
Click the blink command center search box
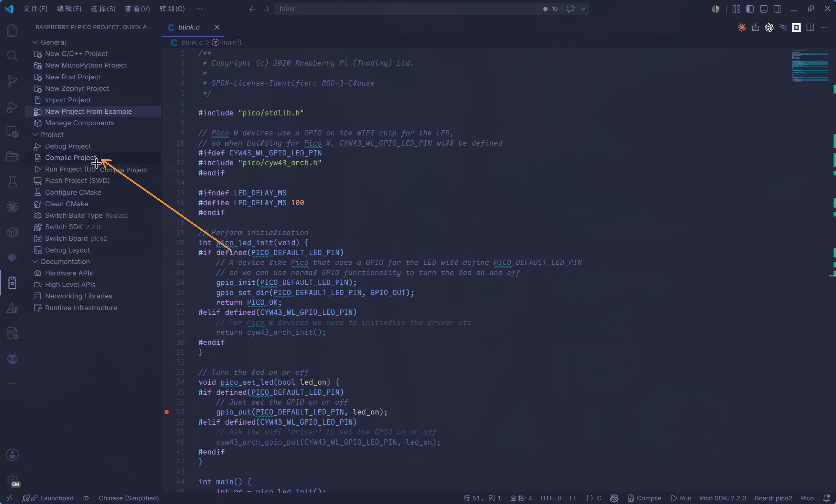[406, 9]
